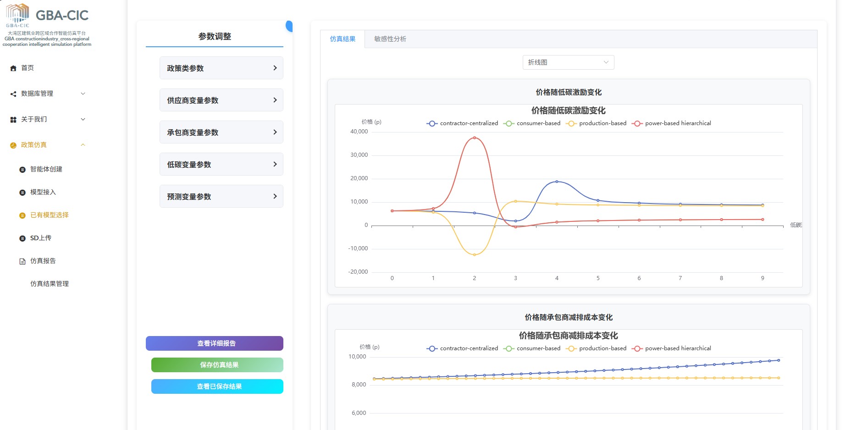Click the share icon beside 数据库管理
This screenshot has width=868, height=430.
pos(13,94)
